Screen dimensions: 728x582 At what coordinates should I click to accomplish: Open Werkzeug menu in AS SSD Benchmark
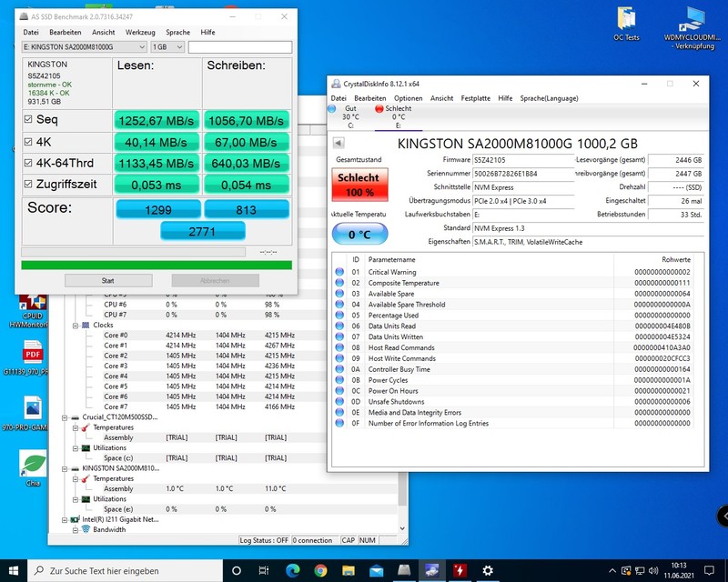click(x=140, y=32)
